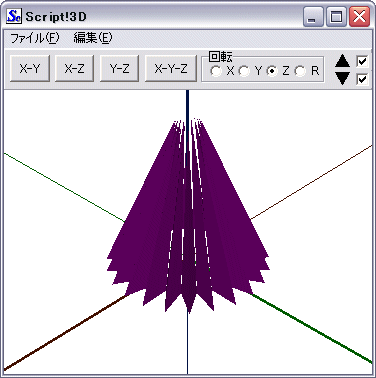Close the Script!3D window

pyautogui.click(x=359, y=17)
